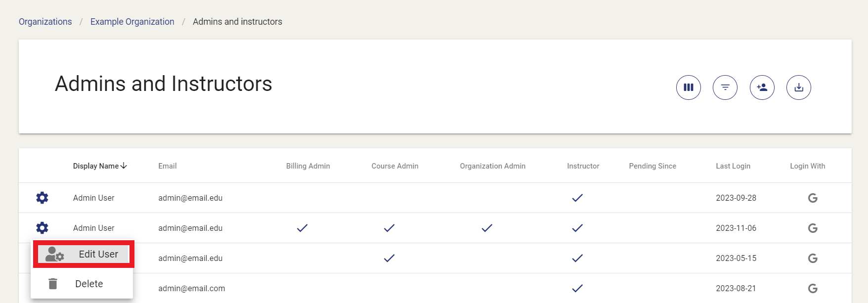Open gear menu for 2023-11-06 row
Viewport: 868px width, 303px height.
coord(42,228)
